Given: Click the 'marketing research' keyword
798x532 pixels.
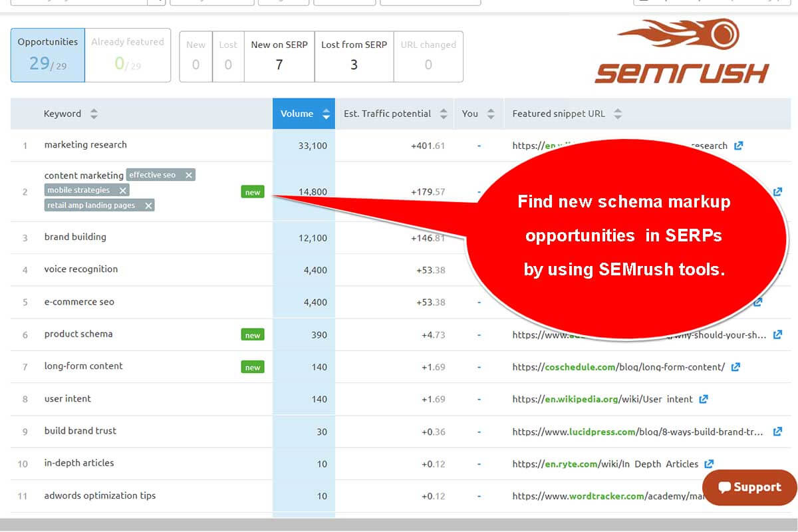Looking at the screenshot, I should pyautogui.click(x=85, y=145).
